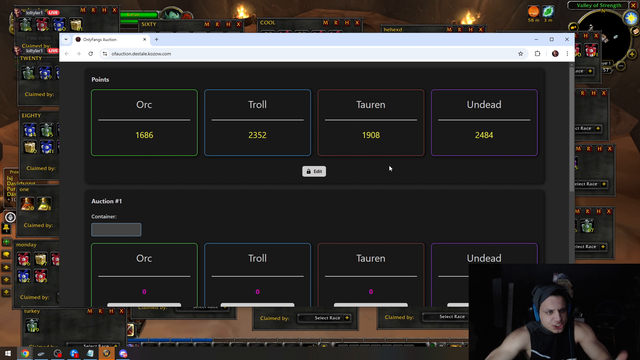View site information icon in address bar
Screen dimensions: 640x360
[x=105, y=54]
